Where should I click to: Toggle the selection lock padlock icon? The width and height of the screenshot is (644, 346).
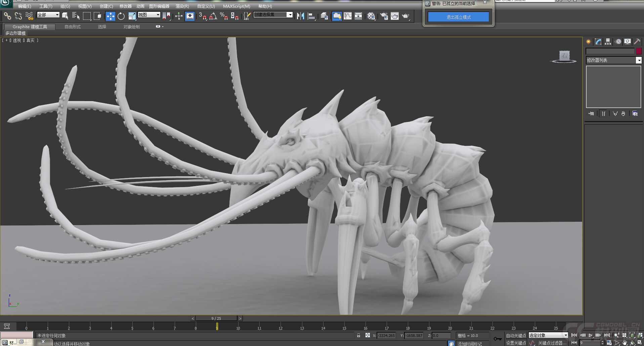[359, 335]
